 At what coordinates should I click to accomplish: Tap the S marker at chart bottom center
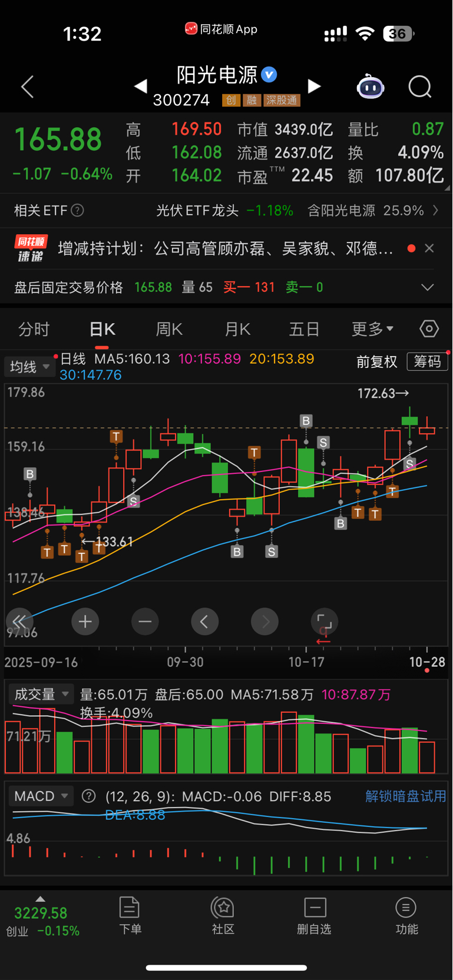pyautogui.click(x=271, y=552)
